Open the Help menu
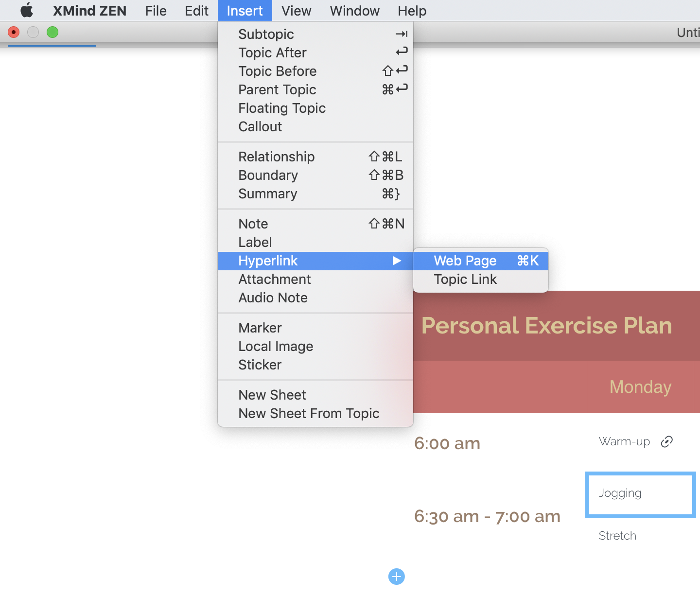Image resolution: width=700 pixels, height=596 pixels. [x=412, y=11]
